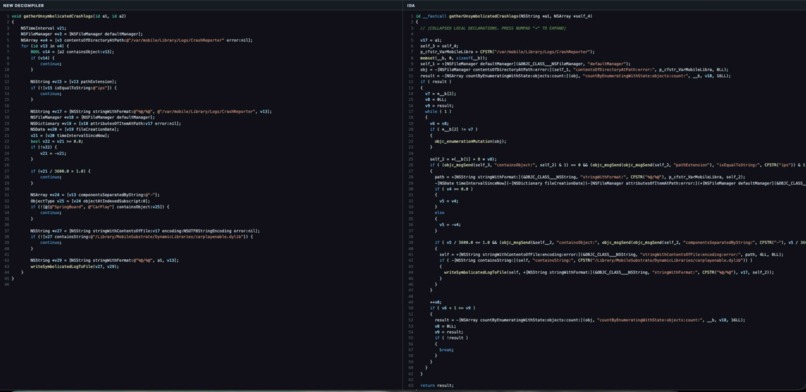
Task: Click the 'NSFileManager *v18' declaration line
Action: 93,117
